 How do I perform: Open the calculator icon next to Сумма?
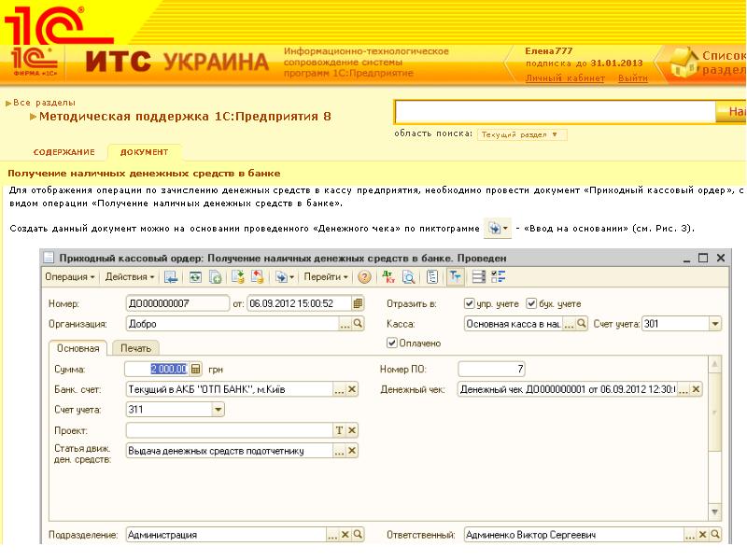coord(196,369)
